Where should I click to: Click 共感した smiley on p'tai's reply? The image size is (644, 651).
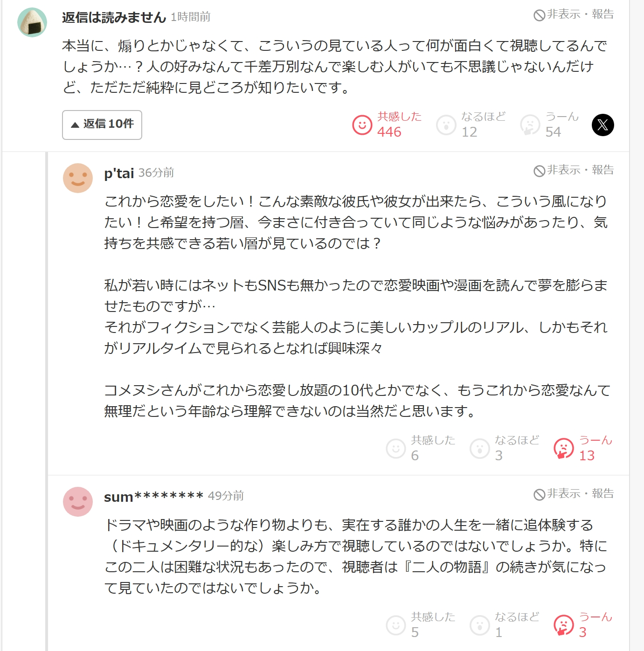point(396,449)
